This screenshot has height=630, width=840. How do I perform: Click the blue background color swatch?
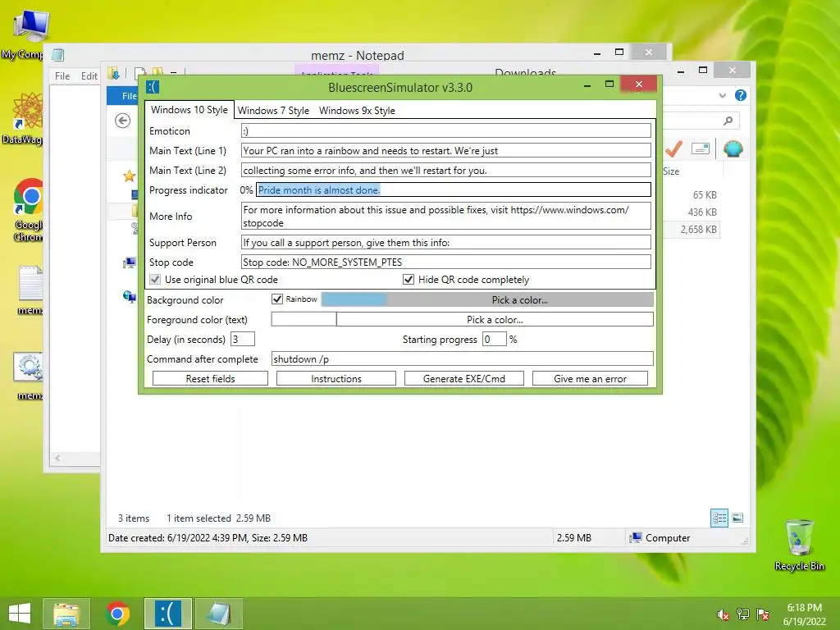coord(354,300)
